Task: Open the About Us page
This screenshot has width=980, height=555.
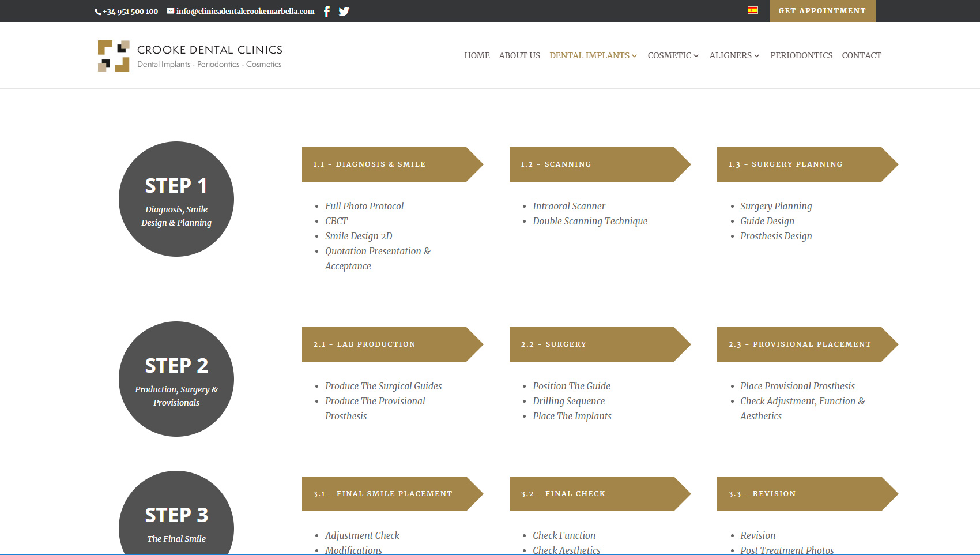Action: [x=519, y=55]
